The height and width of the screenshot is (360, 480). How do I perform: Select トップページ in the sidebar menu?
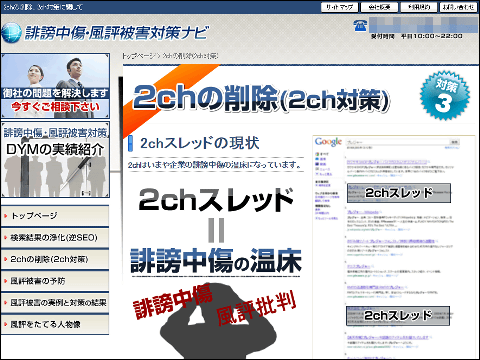(55, 216)
